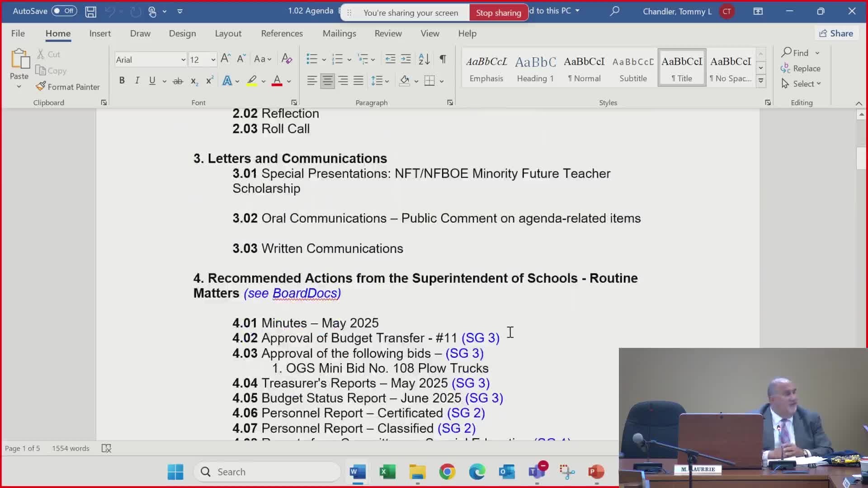Toggle the AutoSave switch
The height and width of the screenshot is (488, 868).
pyautogui.click(x=64, y=11)
